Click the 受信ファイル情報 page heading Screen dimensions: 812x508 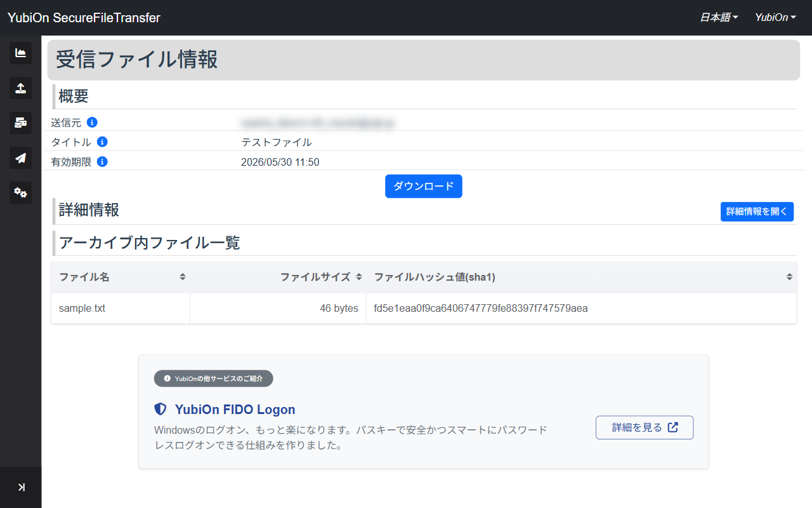tap(137, 60)
